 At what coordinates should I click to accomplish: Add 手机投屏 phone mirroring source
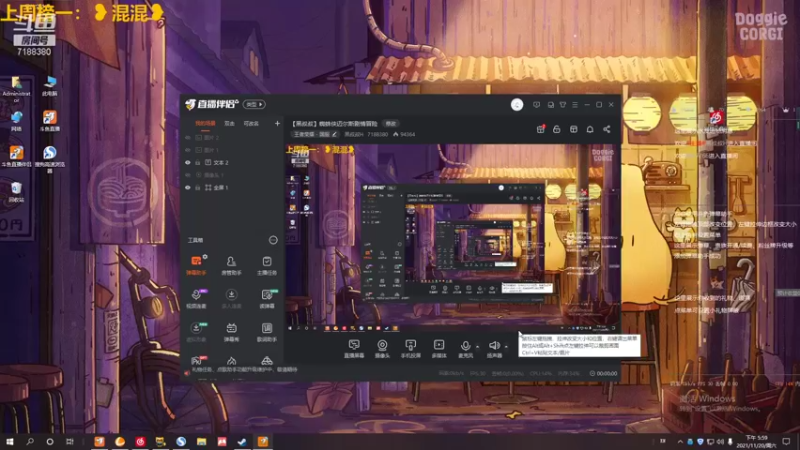click(410, 349)
